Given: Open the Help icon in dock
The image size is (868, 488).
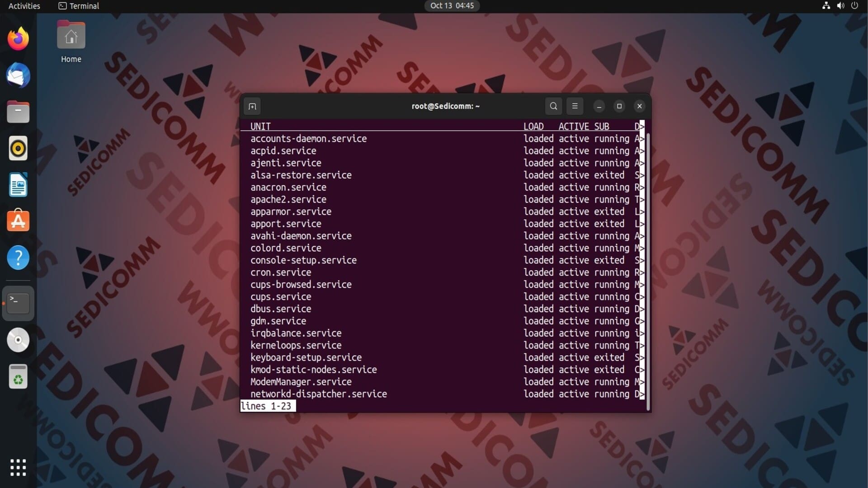Looking at the screenshot, I should (18, 258).
